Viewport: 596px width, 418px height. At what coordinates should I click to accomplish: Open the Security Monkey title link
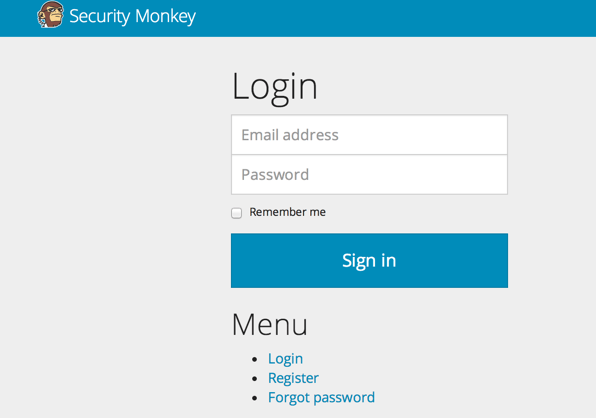(132, 16)
